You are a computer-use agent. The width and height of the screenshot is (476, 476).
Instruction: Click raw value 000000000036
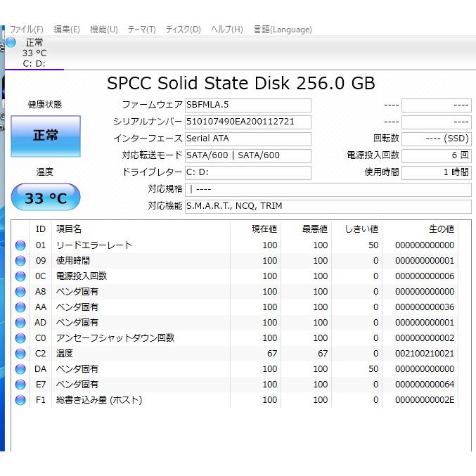pos(425,307)
